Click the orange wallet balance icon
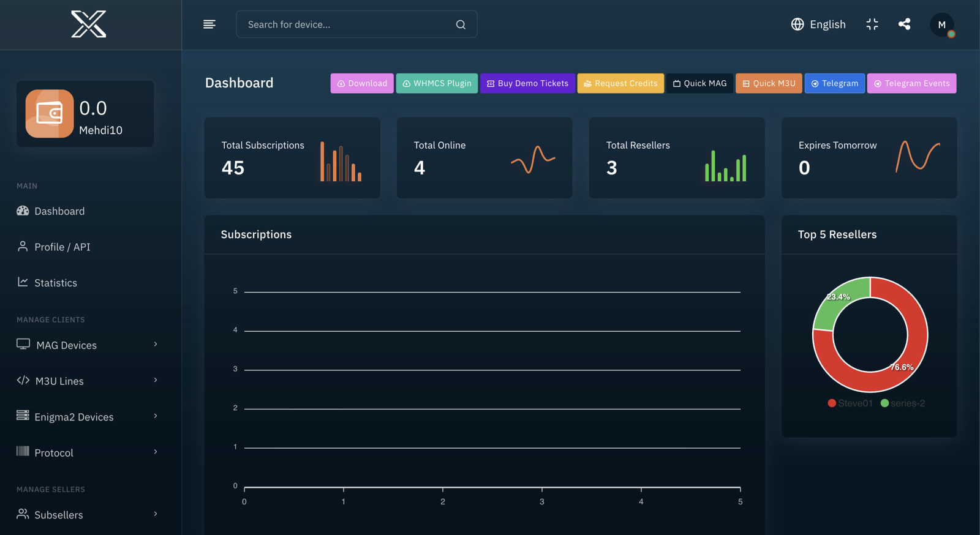This screenshot has height=535, width=980. coord(50,114)
